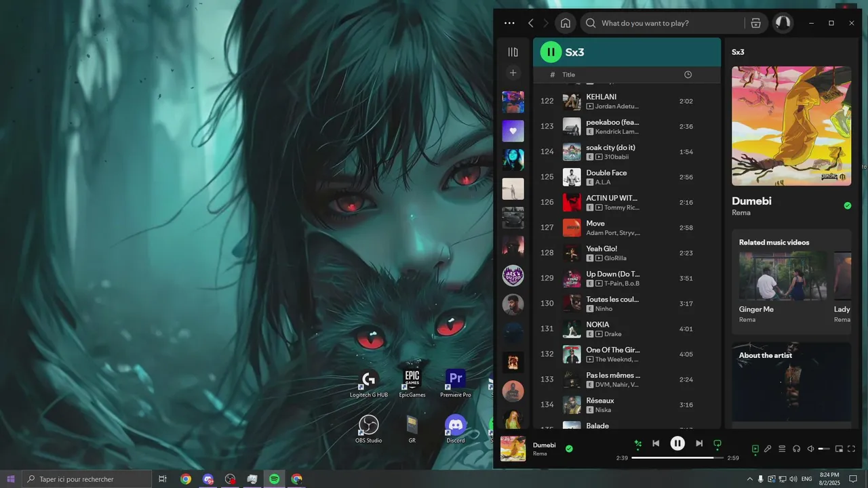Click the 'Taper ici pour rechercher' search box
The height and width of the screenshot is (488, 868).
tap(87, 479)
